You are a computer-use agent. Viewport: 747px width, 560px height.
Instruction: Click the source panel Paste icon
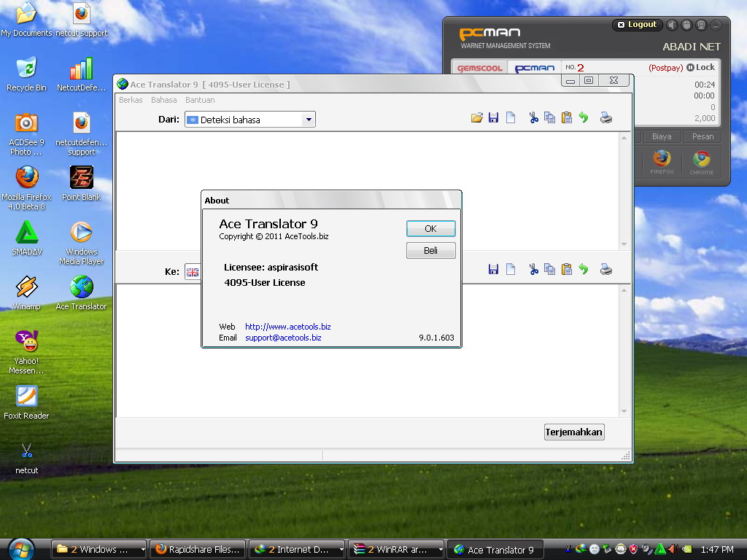point(566,117)
